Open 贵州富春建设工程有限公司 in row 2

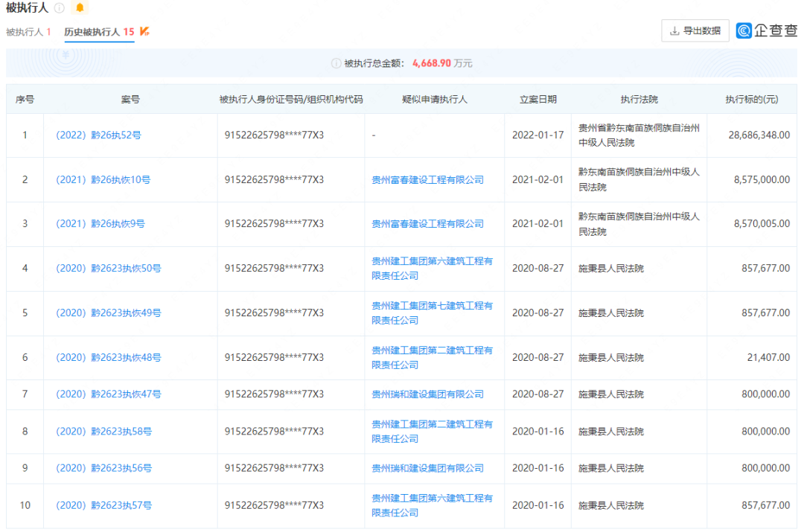pyautogui.click(x=427, y=179)
